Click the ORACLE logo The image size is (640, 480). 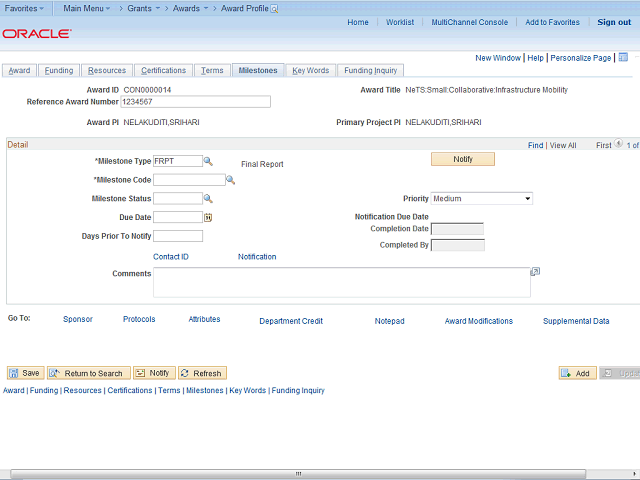click(37, 34)
